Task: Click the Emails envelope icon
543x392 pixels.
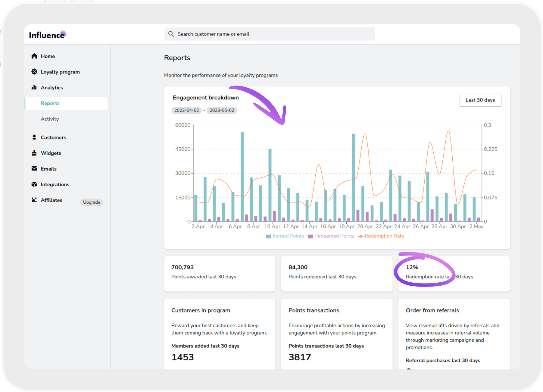Action: pyautogui.click(x=34, y=169)
